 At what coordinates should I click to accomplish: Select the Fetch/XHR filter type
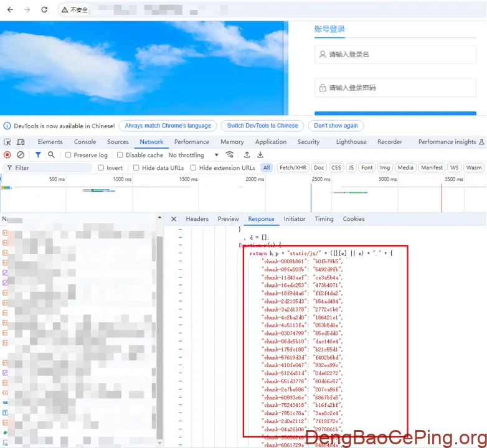click(x=293, y=168)
